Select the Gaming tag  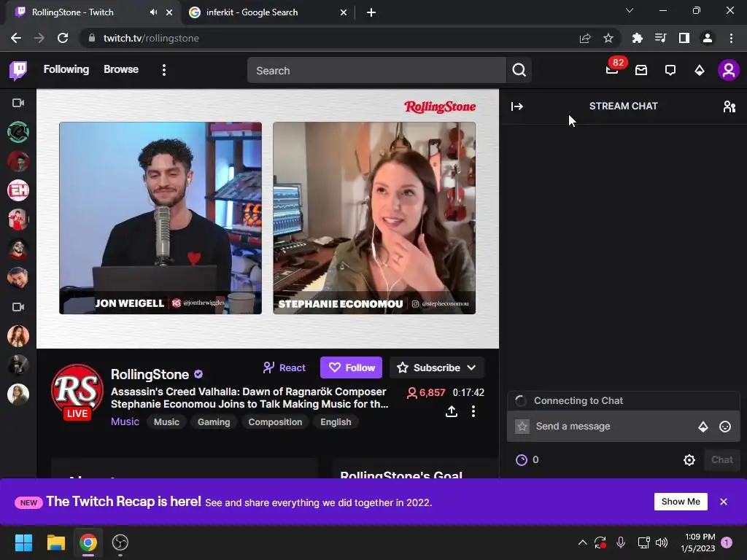pyautogui.click(x=214, y=422)
